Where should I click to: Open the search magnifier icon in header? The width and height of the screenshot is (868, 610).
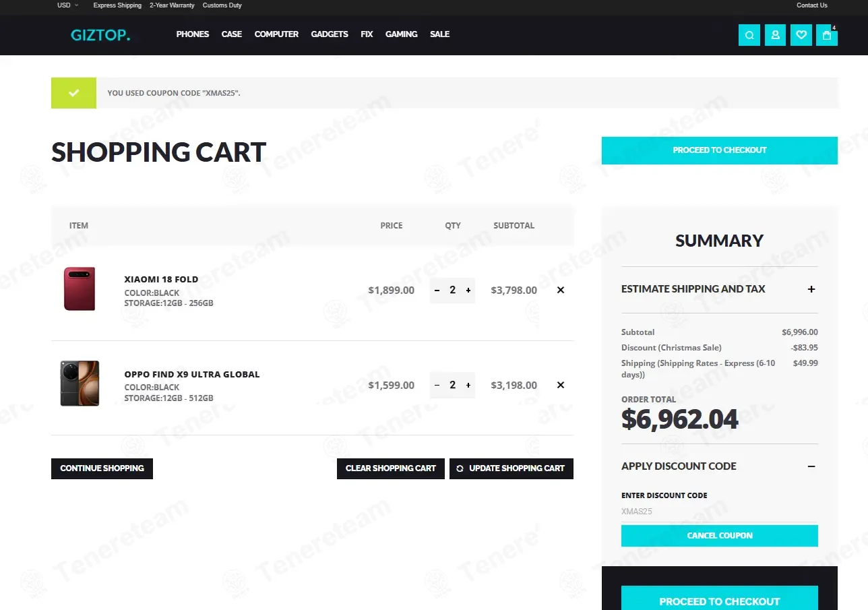point(749,35)
